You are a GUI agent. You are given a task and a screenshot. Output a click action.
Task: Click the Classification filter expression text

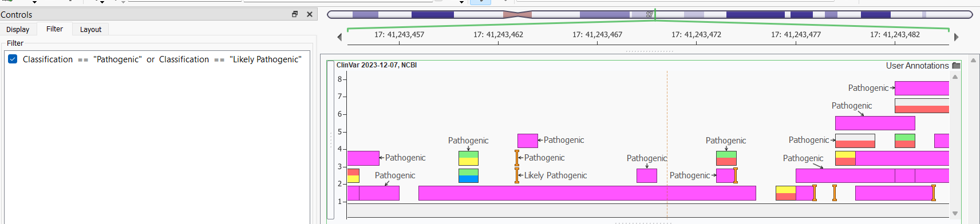[162, 59]
